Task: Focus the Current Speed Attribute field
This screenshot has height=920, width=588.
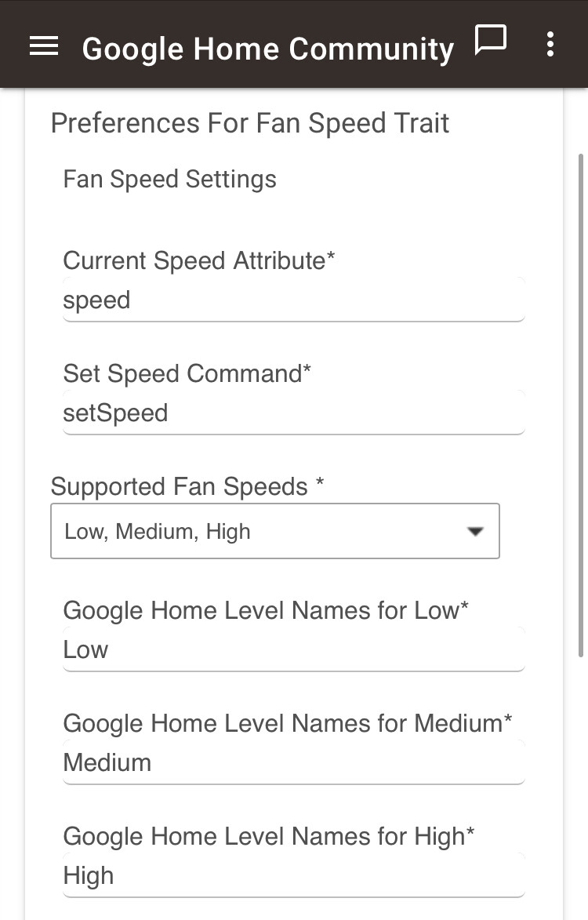Action: tap(293, 300)
